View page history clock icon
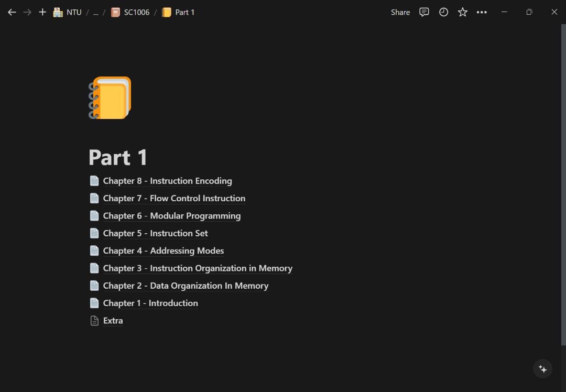The width and height of the screenshot is (566, 392). (x=443, y=12)
